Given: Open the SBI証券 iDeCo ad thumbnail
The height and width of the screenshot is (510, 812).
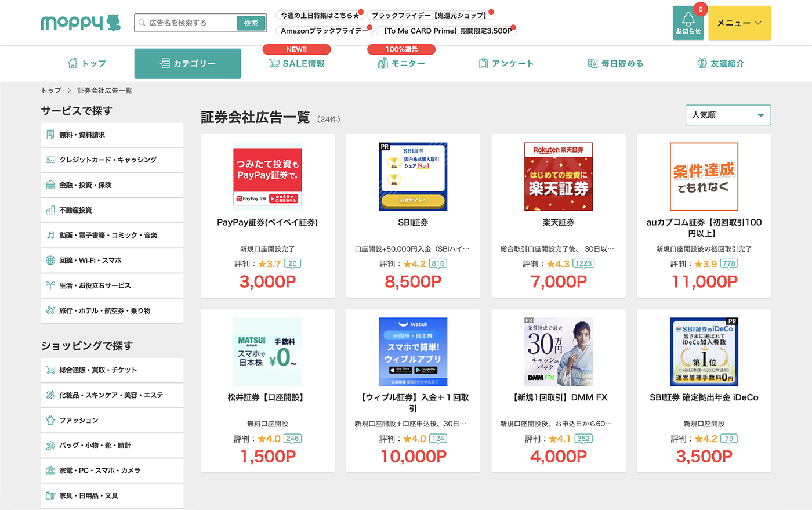Looking at the screenshot, I should click(704, 352).
